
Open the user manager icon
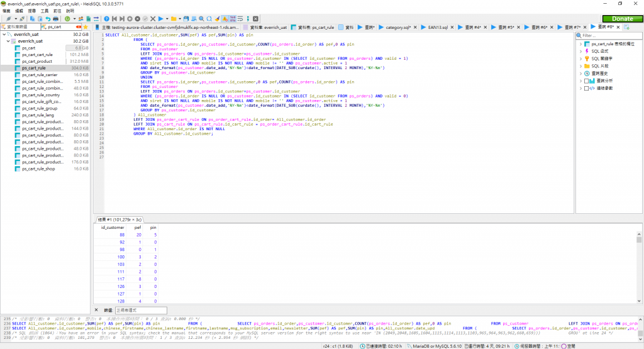pos(81,19)
